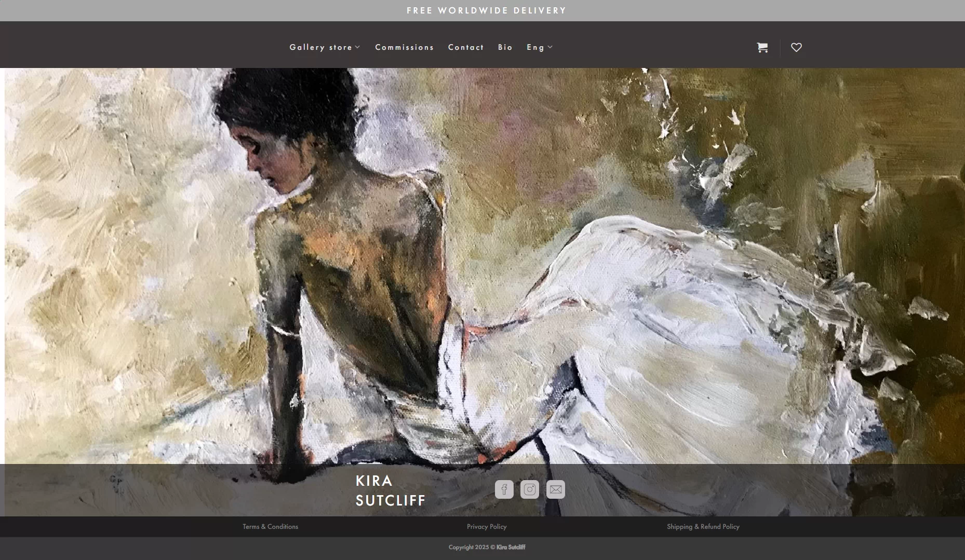This screenshot has width=965, height=560.
Task: Click the email envelope icon
Action: [556, 489]
